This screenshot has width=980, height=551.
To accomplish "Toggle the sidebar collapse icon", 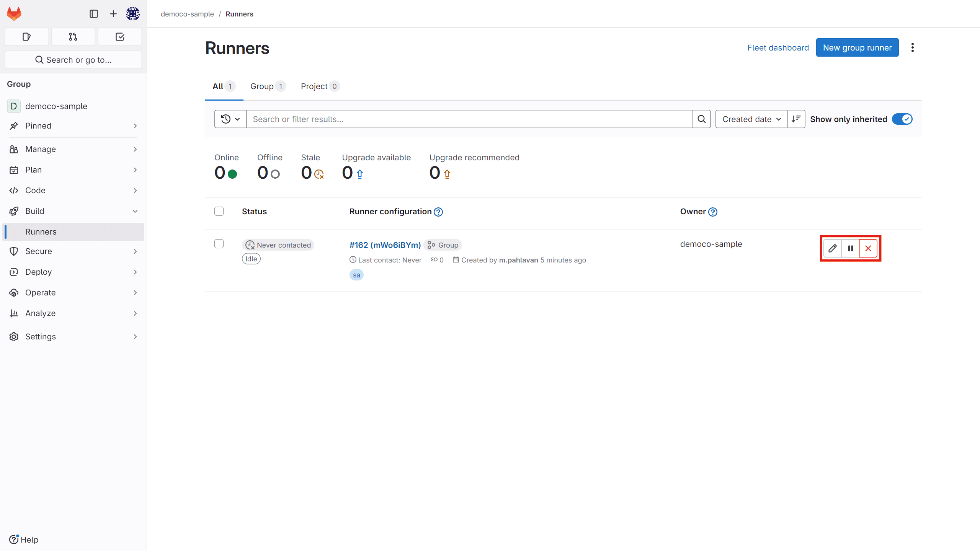I will click(x=94, y=14).
